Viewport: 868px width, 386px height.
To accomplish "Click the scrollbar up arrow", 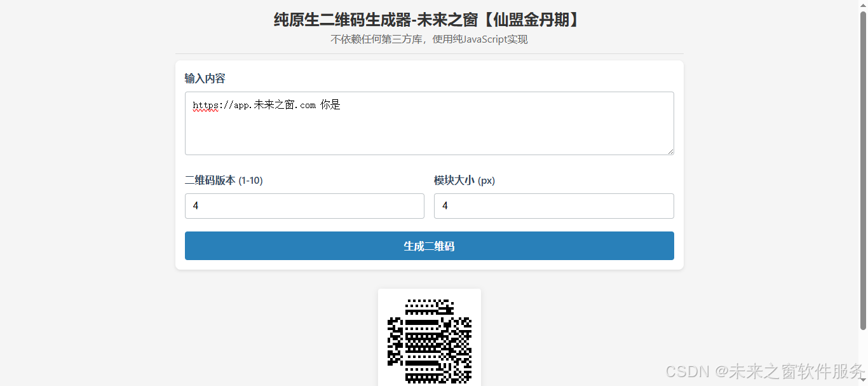I will pyautogui.click(x=863, y=5).
